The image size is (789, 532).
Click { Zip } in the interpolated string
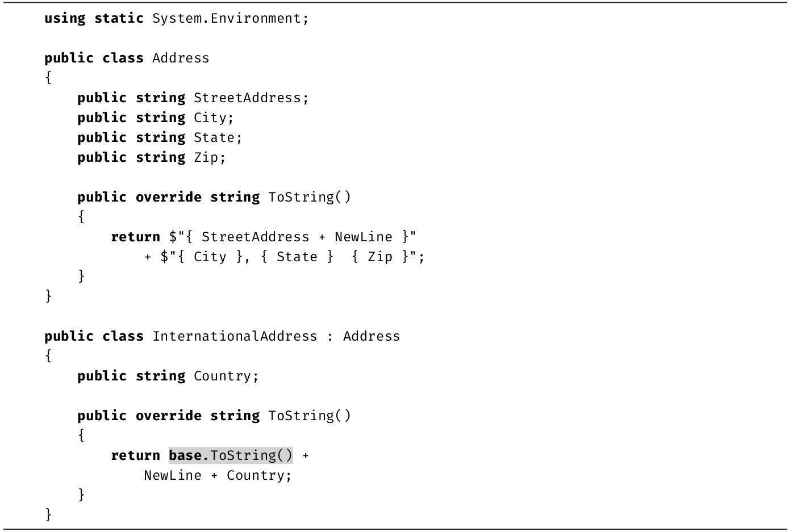click(379, 257)
